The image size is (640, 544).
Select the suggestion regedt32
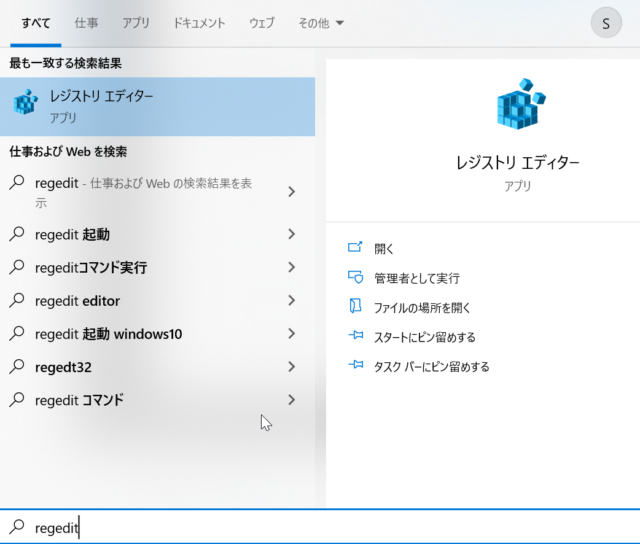[157, 367]
